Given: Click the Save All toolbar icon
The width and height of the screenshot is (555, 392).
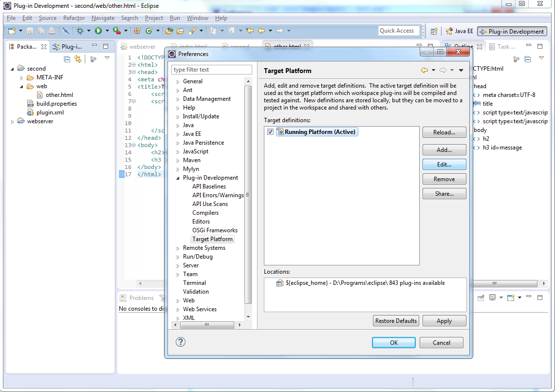Looking at the screenshot, I should [41, 31].
